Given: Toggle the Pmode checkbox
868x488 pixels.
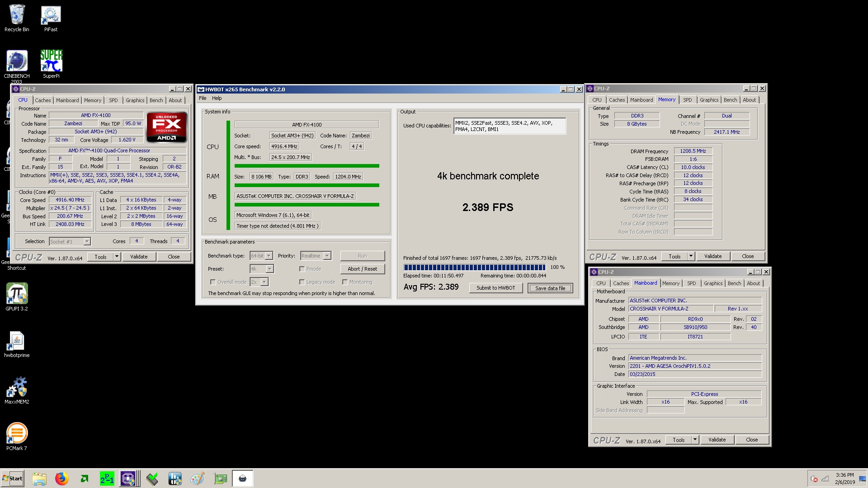Looking at the screenshot, I should pyautogui.click(x=302, y=269).
